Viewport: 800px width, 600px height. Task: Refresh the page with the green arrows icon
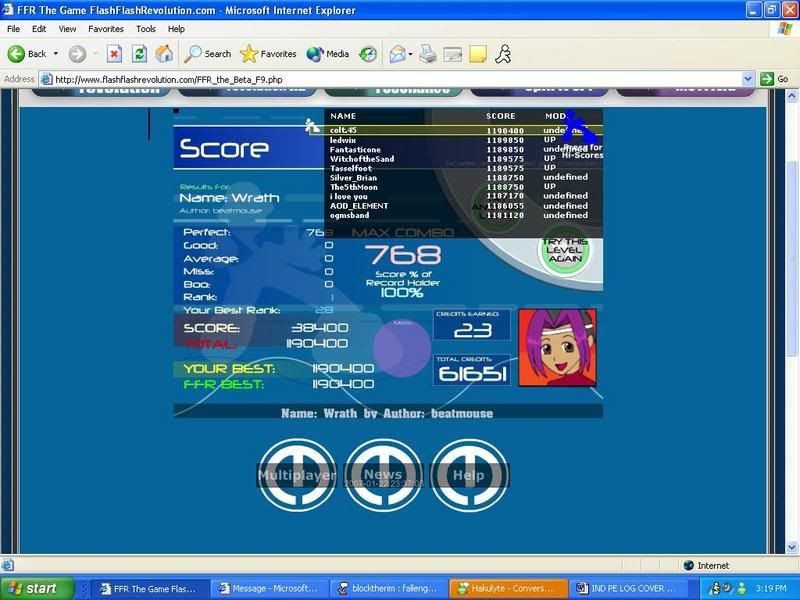139,54
